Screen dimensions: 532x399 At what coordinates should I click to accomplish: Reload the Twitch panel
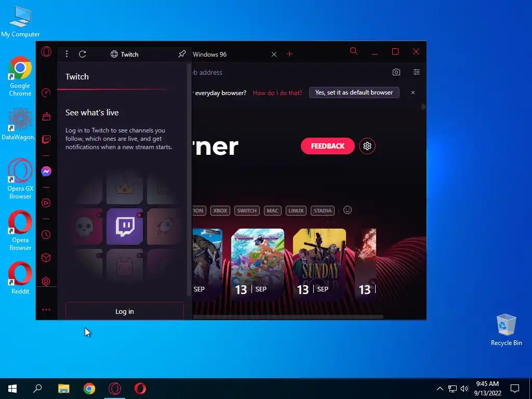pyautogui.click(x=83, y=54)
